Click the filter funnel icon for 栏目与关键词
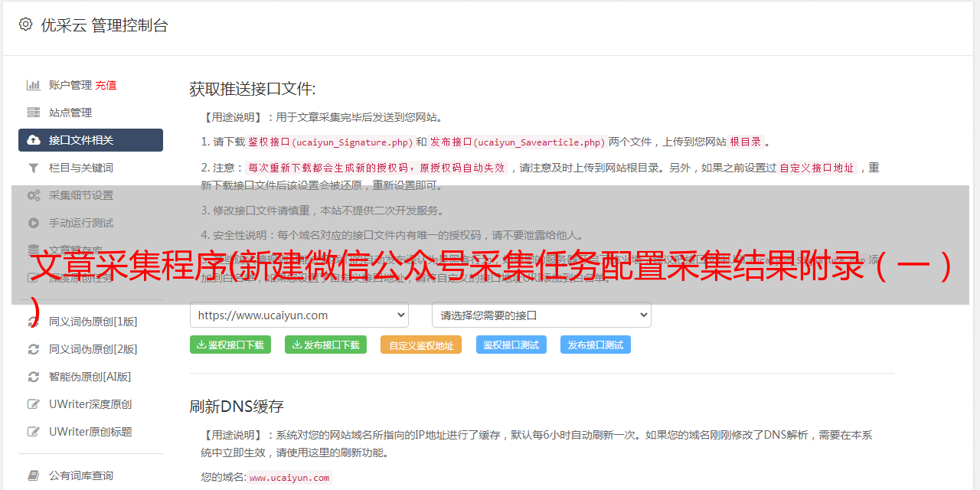The image size is (980, 490). pyautogui.click(x=34, y=168)
